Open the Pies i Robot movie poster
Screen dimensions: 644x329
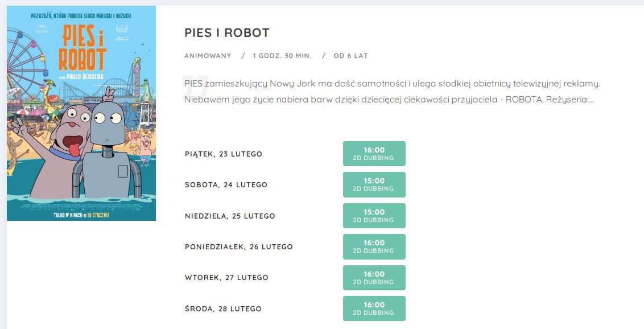coord(81,113)
